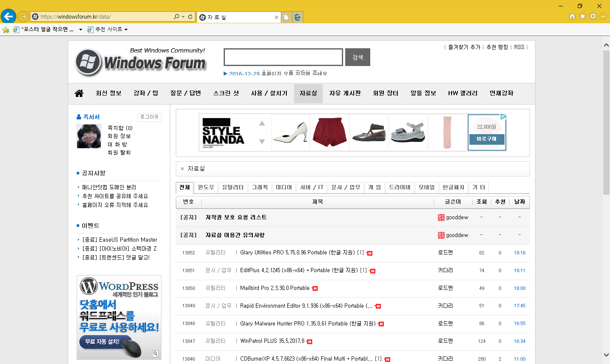Open the HW 갤러리 menu
The height and width of the screenshot is (364, 610).
463,93
